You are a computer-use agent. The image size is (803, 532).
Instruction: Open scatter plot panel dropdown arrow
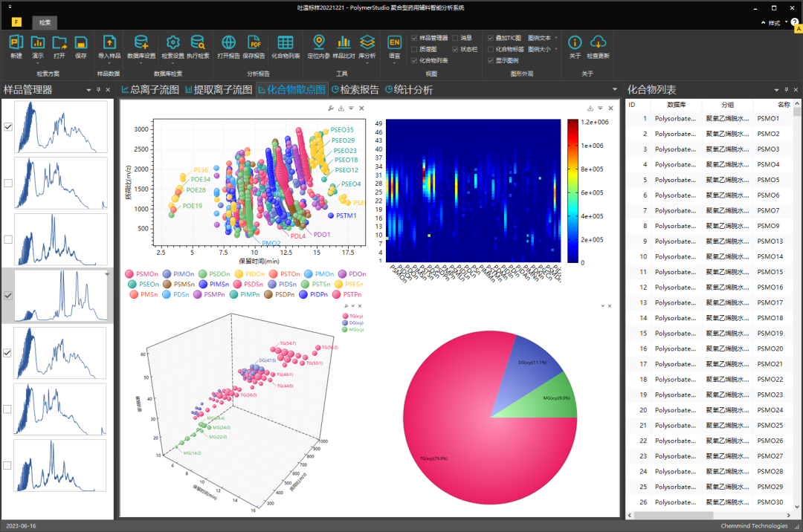point(351,108)
